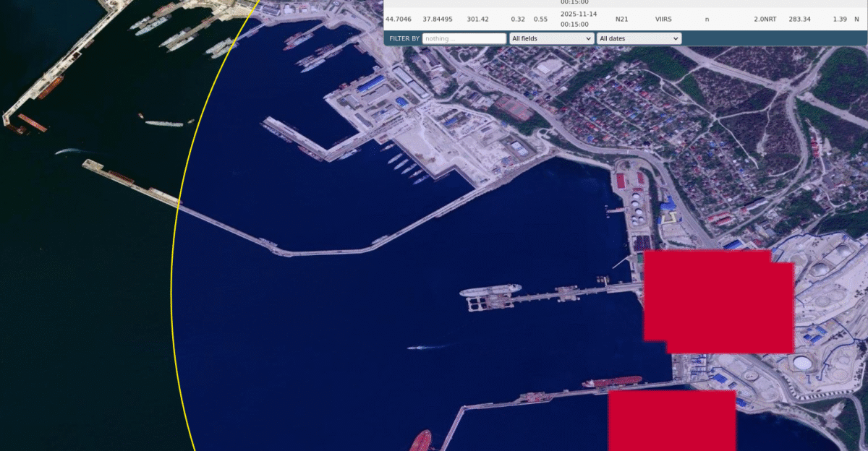868x451 pixels.
Task: Click the VIIRS instrument label
Action: tap(663, 19)
